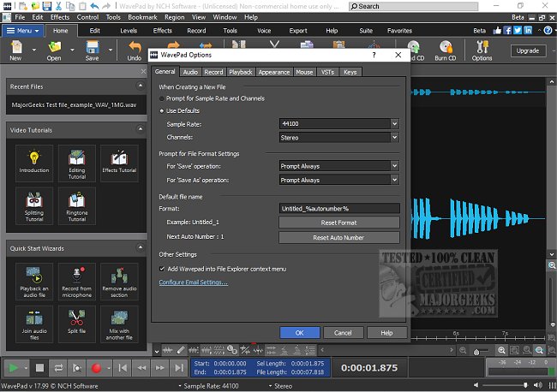Open the Options toolbar icon

482,51
